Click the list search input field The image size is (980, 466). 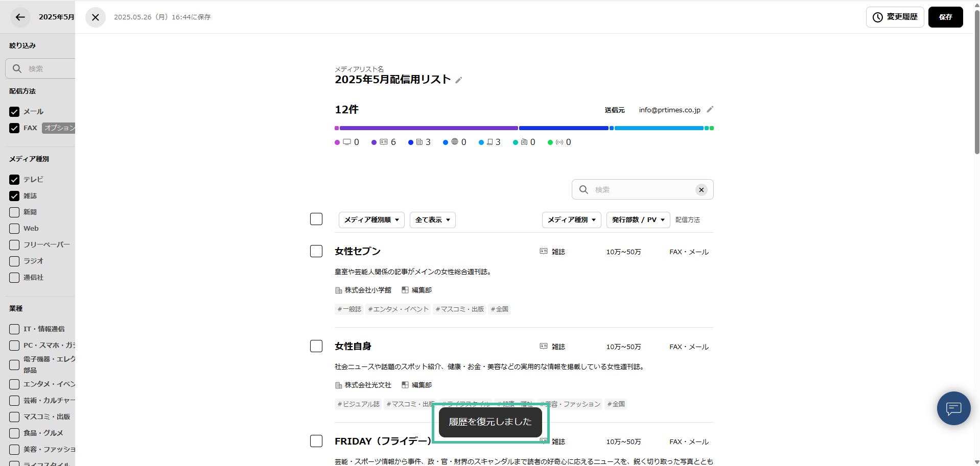[641, 190]
